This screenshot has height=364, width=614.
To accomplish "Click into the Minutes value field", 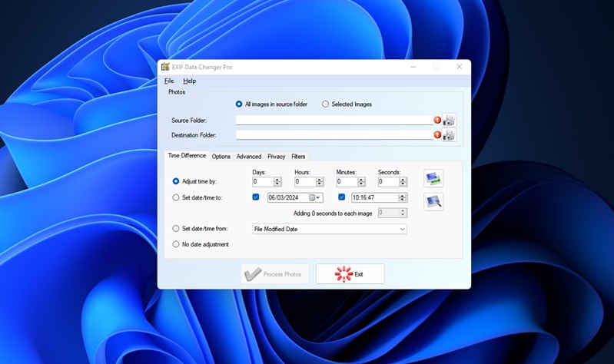I will click(x=347, y=181).
